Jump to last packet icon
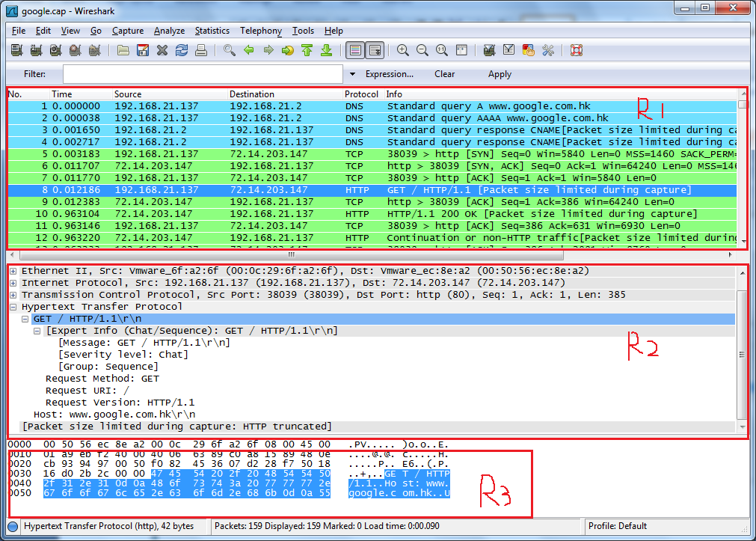The image size is (756, 541). 327,50
